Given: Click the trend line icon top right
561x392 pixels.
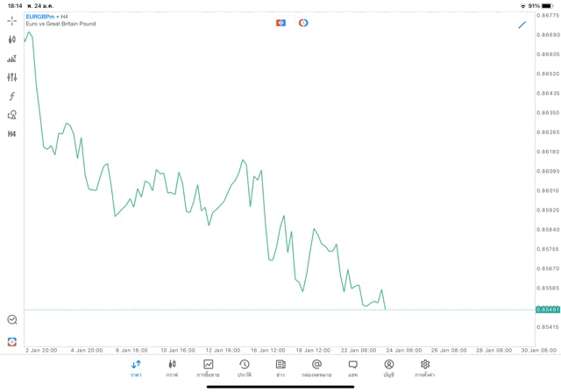Looking at the screenshot, I should tap(522, 25).
